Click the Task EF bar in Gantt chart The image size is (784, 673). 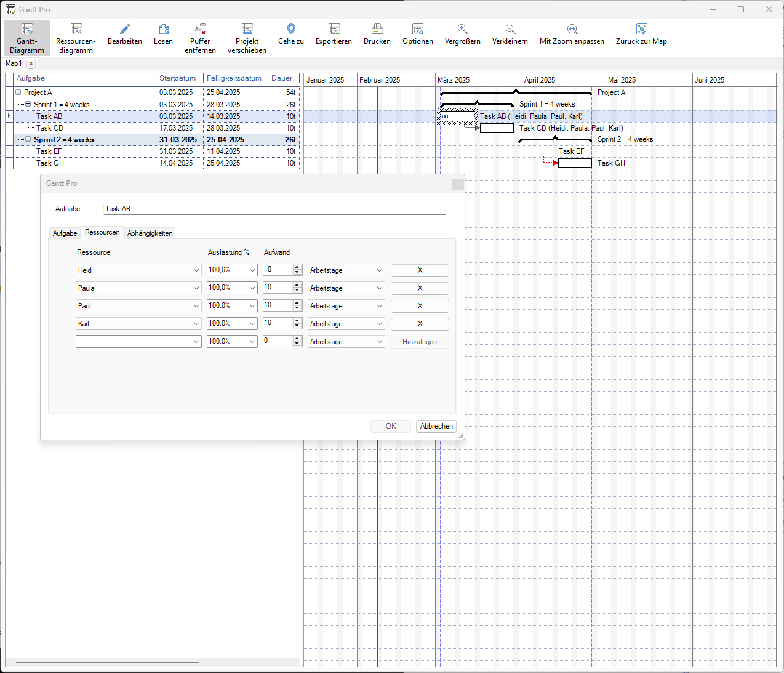[x=536, y=151]
